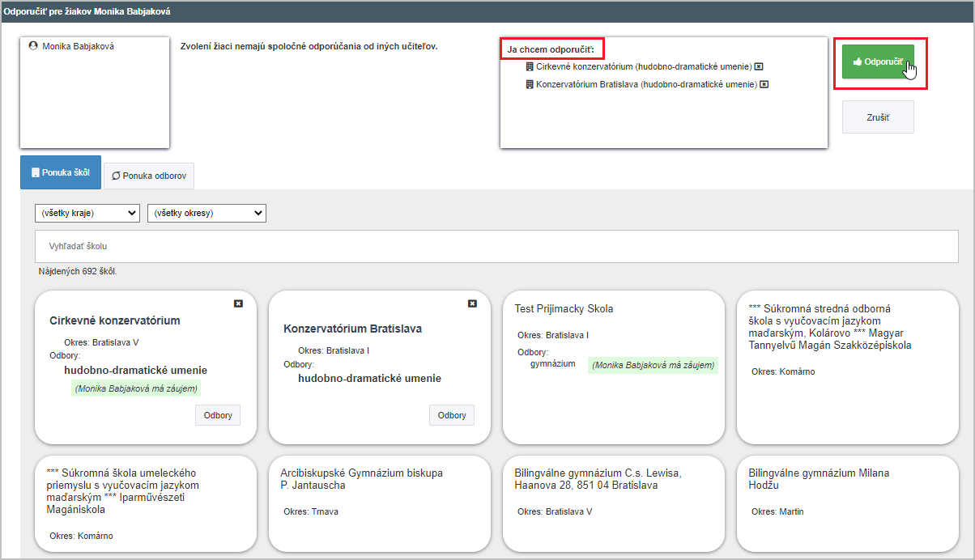Click school icon beside Cirkevné konzervatórium list entry
975x560 pixels.
(x=530, y=66)
